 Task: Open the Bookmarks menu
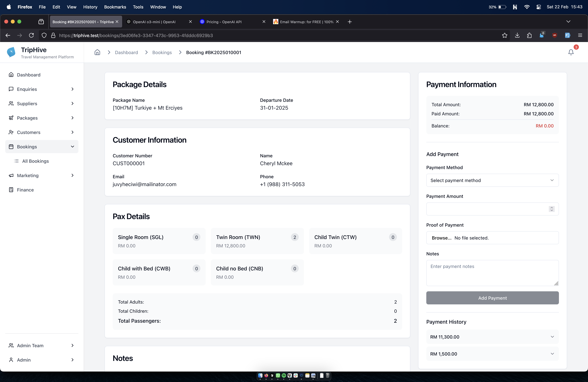tap(115, 7)
